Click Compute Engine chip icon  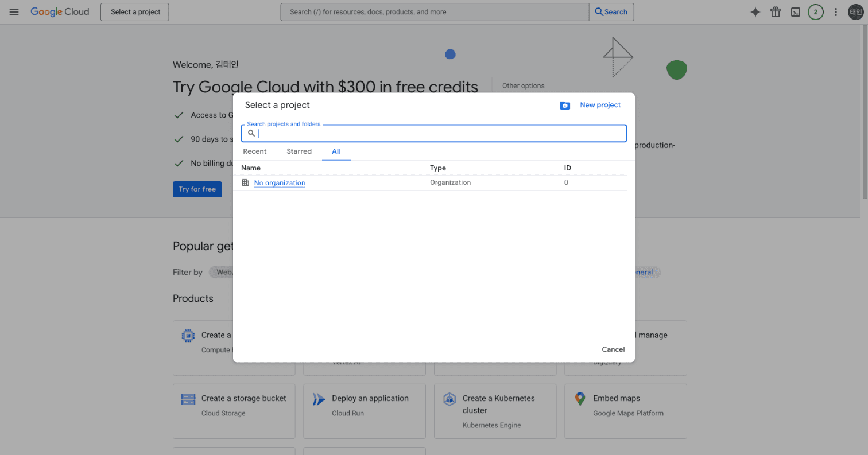(188, 336)
